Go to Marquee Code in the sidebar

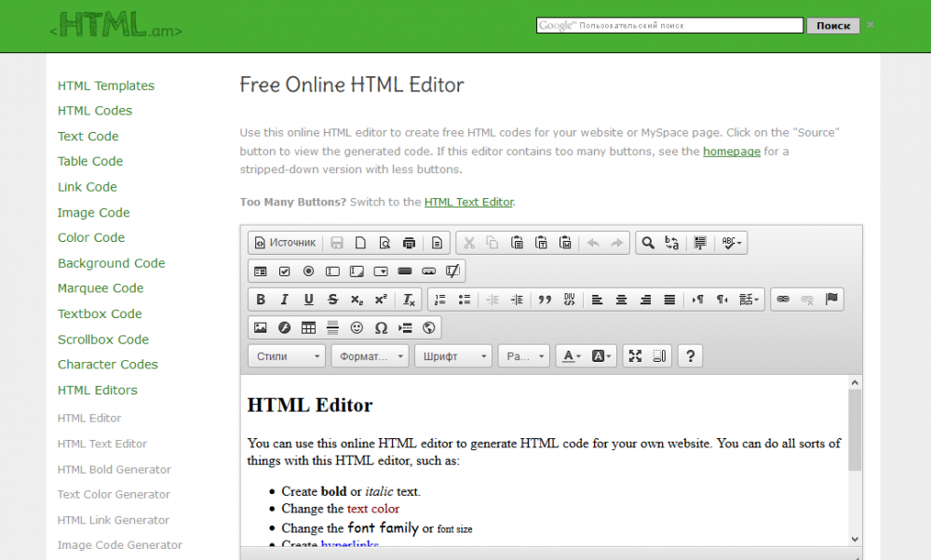(x=101, y=288)
